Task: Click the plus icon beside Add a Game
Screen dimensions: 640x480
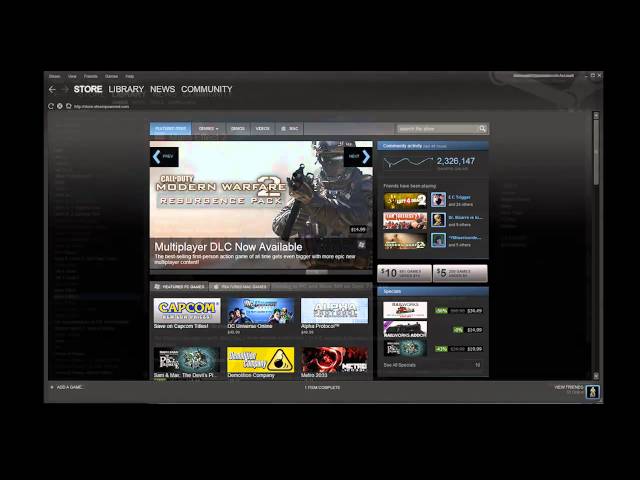Action: click(x=51, y=387)
